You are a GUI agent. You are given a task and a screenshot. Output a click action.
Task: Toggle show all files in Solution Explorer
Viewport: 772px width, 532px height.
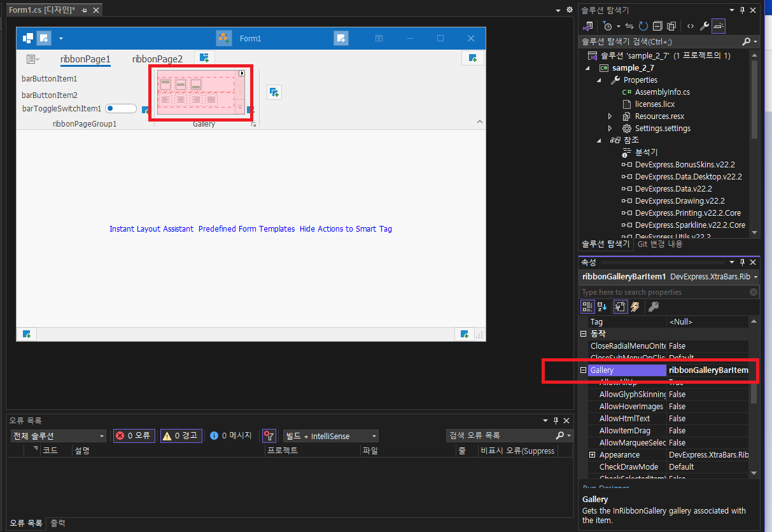(671, 26)
